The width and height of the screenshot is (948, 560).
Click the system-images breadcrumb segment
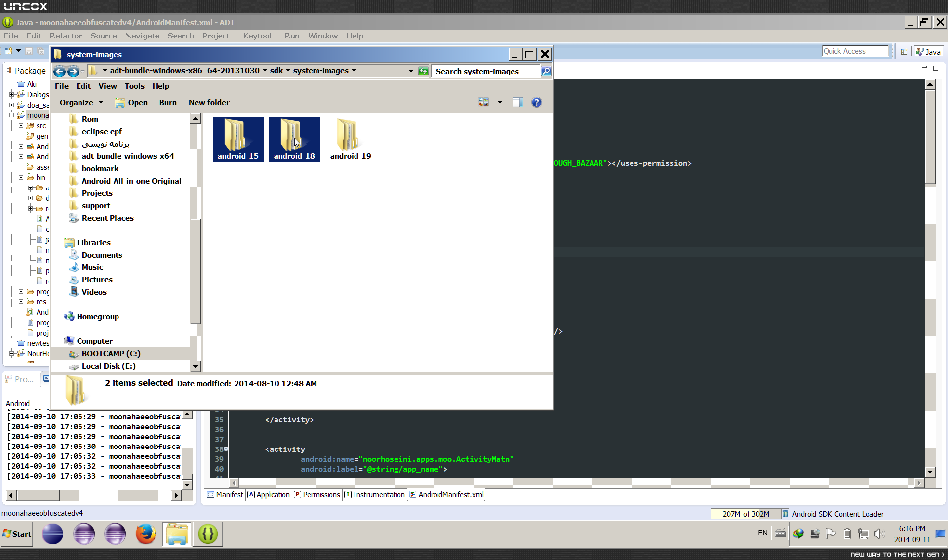(321, 71)
